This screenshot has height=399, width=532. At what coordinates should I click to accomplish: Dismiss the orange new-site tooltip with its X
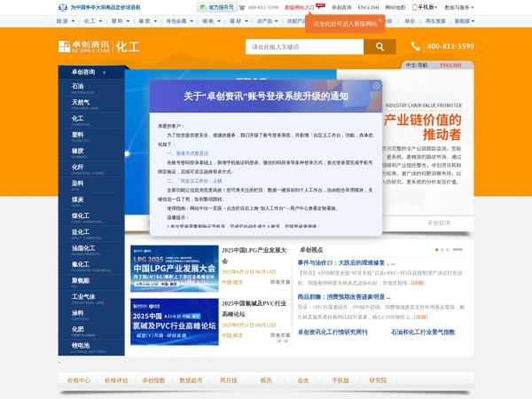380,20
